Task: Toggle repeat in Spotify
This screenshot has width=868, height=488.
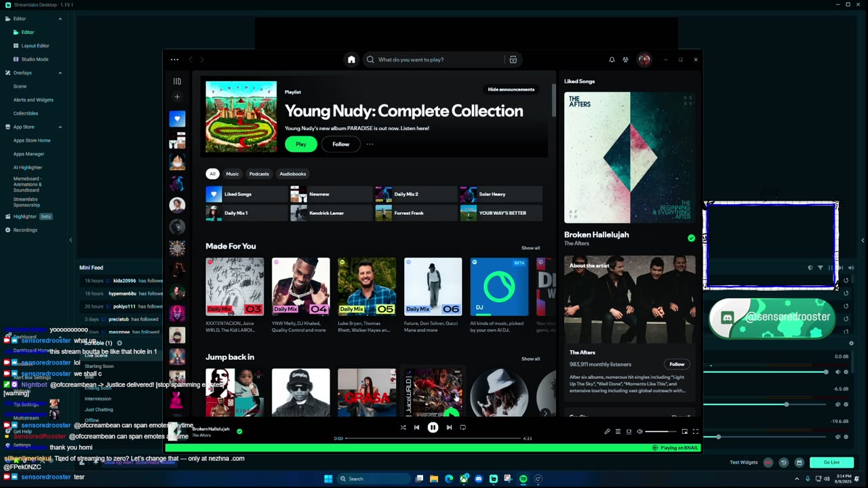Action: 462,428
